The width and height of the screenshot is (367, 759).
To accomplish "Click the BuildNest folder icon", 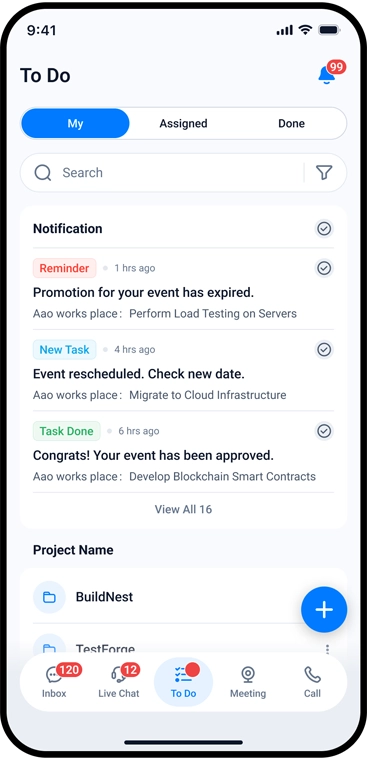I will click(49, 597).
